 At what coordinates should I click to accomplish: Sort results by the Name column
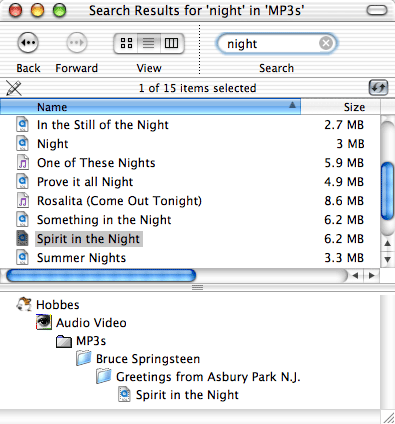150,107
